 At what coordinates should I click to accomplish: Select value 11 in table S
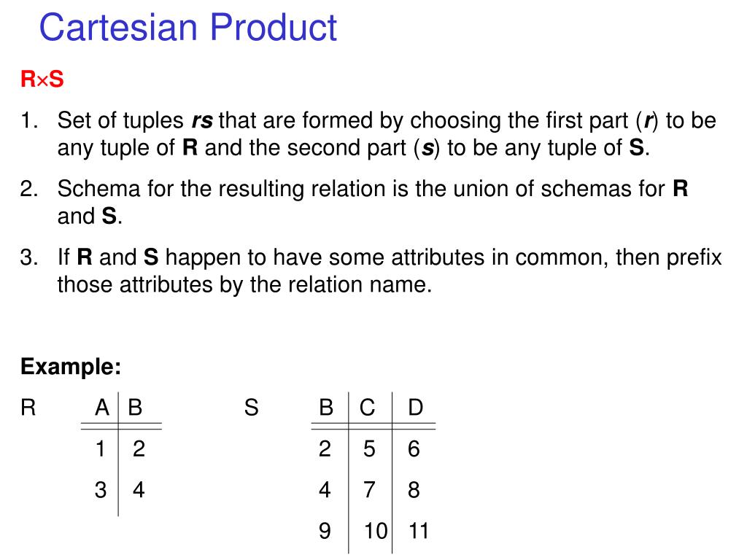[x=419, y=531]
